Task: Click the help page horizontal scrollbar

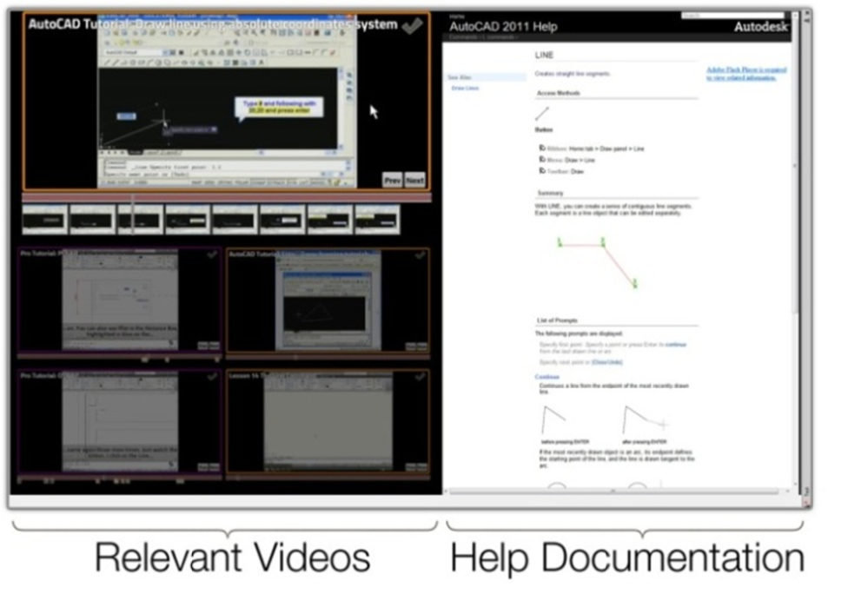Action: (x=617, y=492)
